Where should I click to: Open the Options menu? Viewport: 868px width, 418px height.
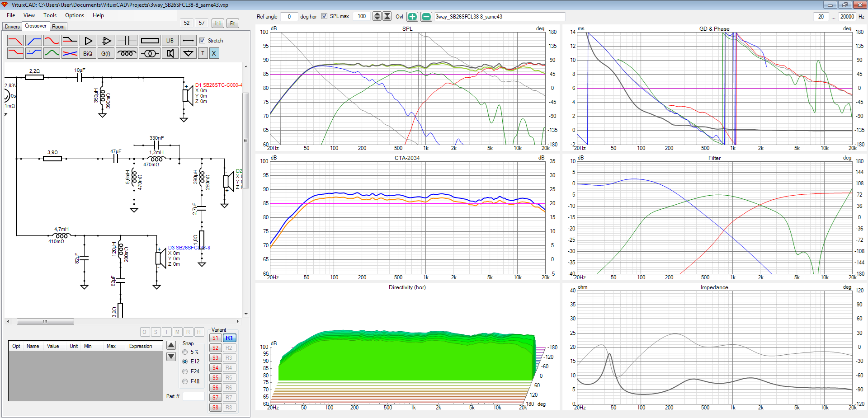(75, 15)
